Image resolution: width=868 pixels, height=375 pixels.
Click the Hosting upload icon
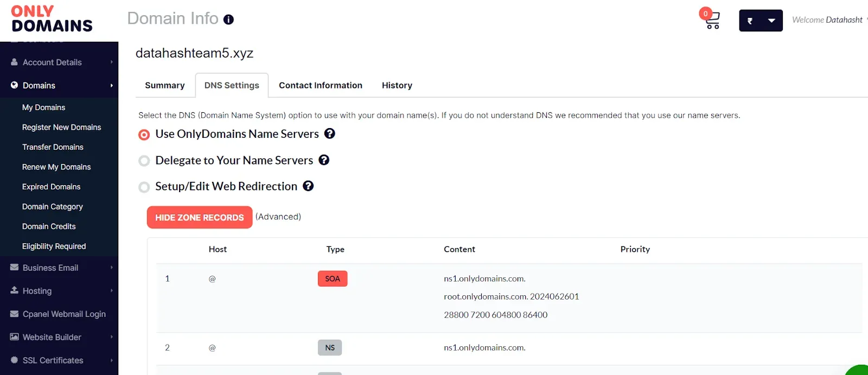(x=14, y=290)
